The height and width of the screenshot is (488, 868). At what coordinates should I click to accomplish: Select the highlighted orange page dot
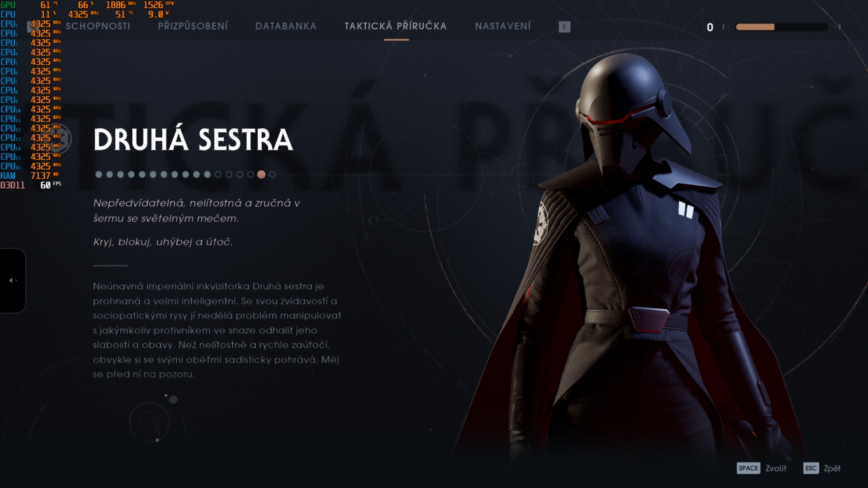(x=261, y=174)
